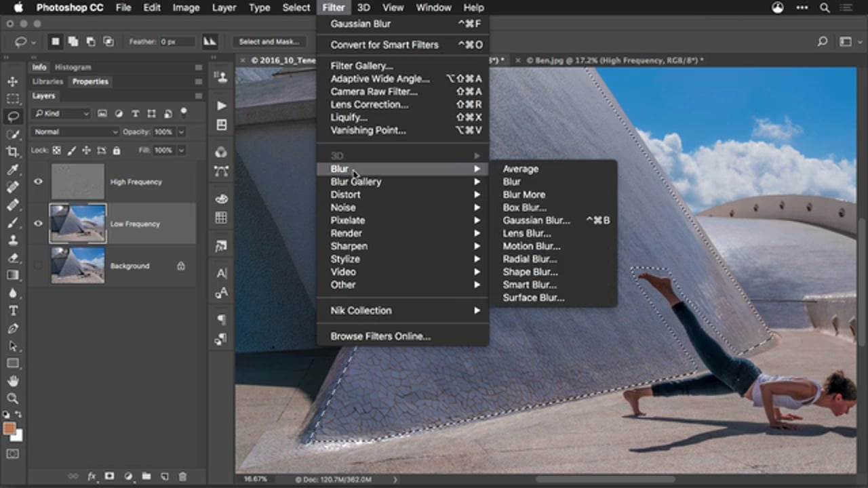
Task: Select the Path Selection arrow tool
Action: 13,346
